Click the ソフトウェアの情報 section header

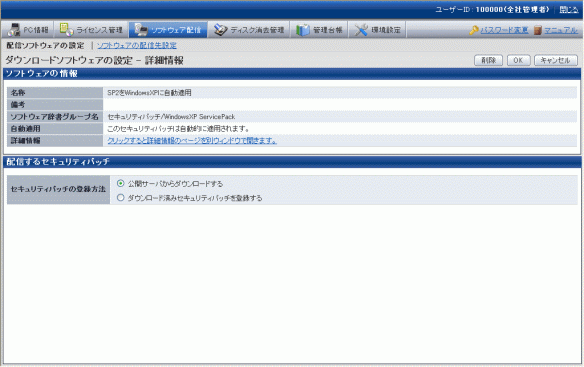pyautogui.click(x=292, y=74)
